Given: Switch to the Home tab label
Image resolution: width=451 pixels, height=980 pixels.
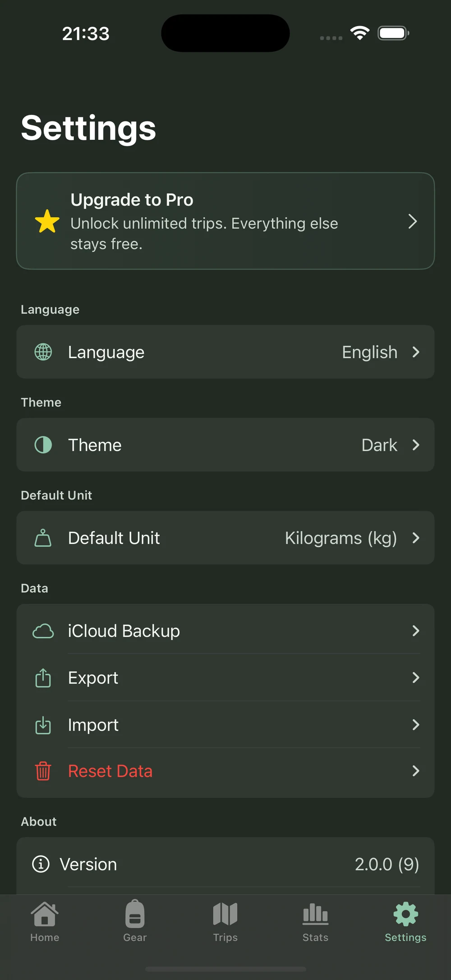Looking at the screenshot, I should [45, 938].
